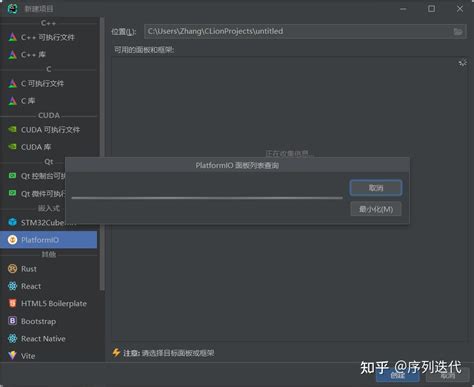The image size is (474, 387).
Task: Click the project type list scrollbar
Action: [x=102, y=153]
